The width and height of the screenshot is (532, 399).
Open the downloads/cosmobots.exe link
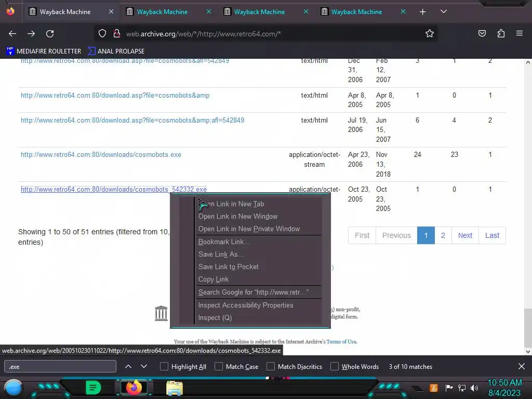(x=101, y=155)
